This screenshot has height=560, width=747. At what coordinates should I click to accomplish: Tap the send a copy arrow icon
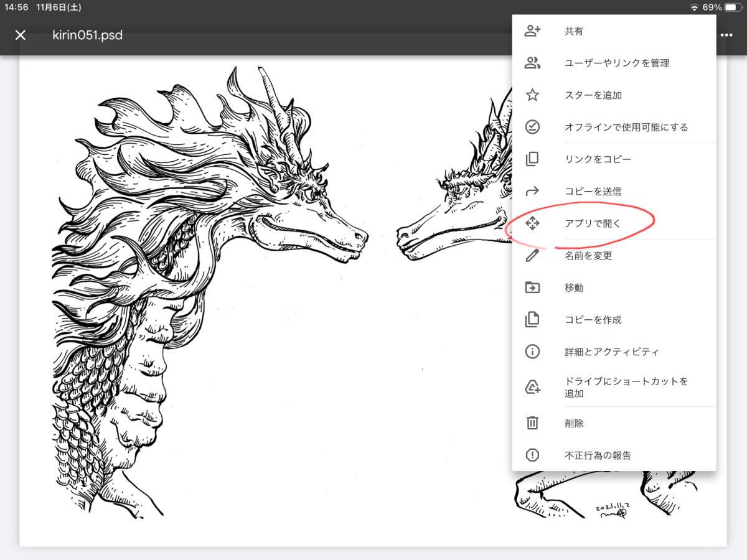532,191
